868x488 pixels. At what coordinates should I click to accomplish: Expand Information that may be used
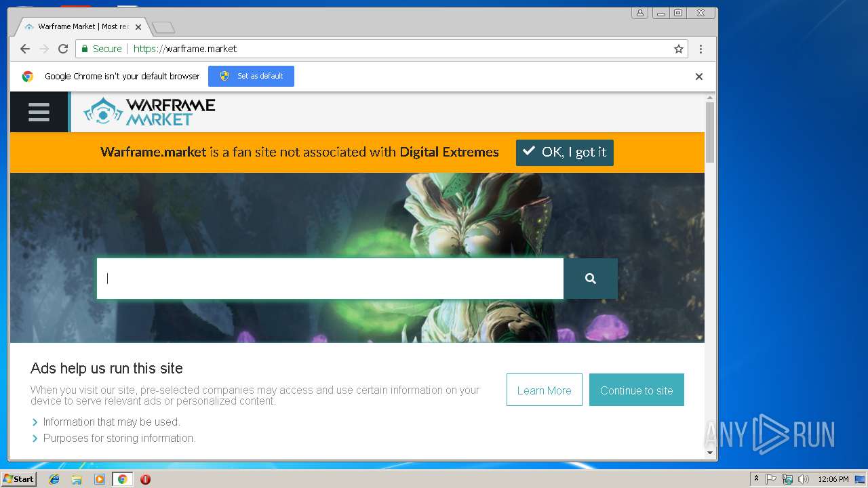106,422
